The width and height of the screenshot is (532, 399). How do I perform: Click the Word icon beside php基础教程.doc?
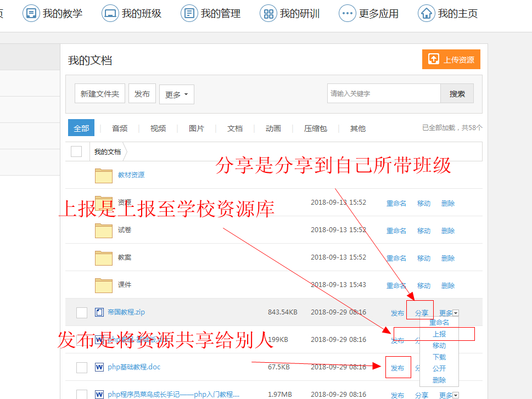point(99,367)
